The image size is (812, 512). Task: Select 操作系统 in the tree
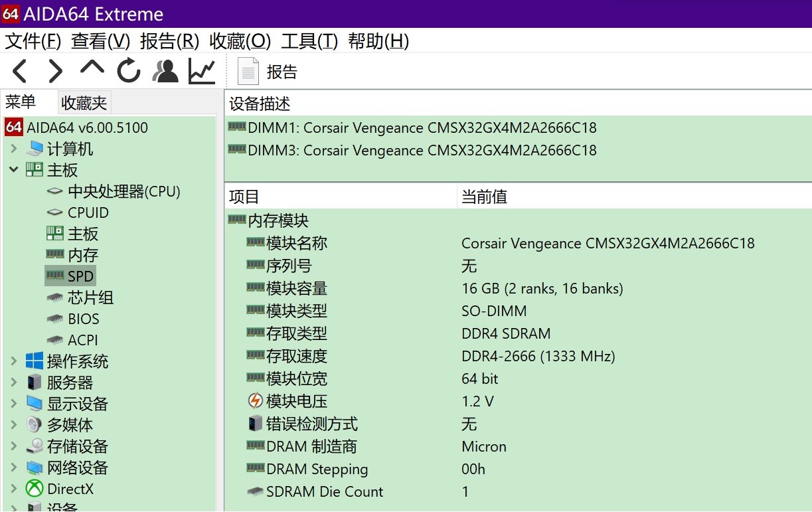[x=67, y=361]
